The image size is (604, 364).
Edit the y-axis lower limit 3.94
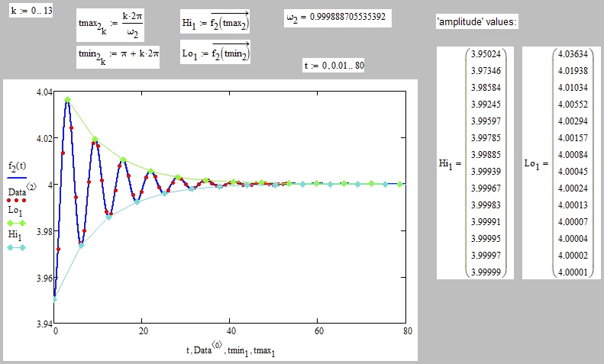pos(44,324)
